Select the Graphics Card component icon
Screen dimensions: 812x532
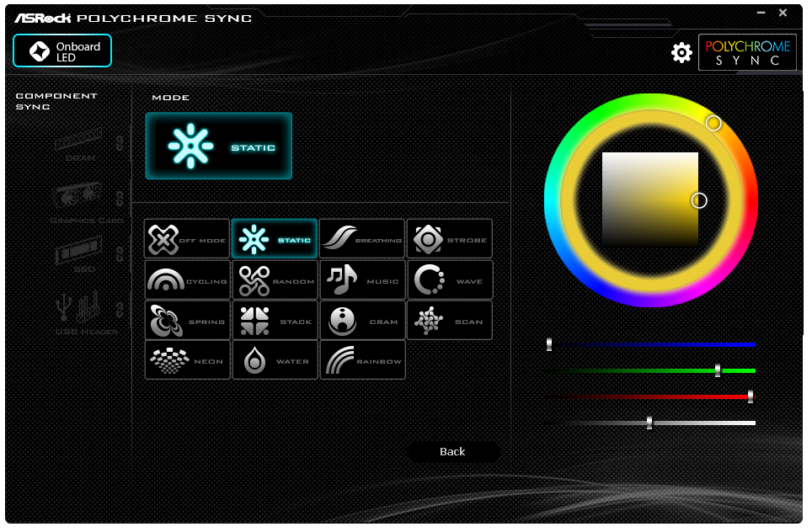coord(77,197)
